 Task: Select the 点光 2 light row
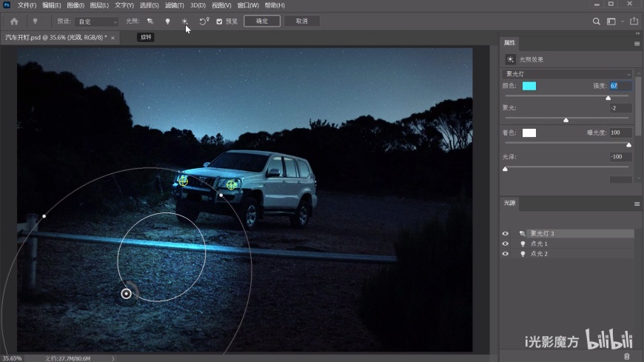(x=567, y=254)
